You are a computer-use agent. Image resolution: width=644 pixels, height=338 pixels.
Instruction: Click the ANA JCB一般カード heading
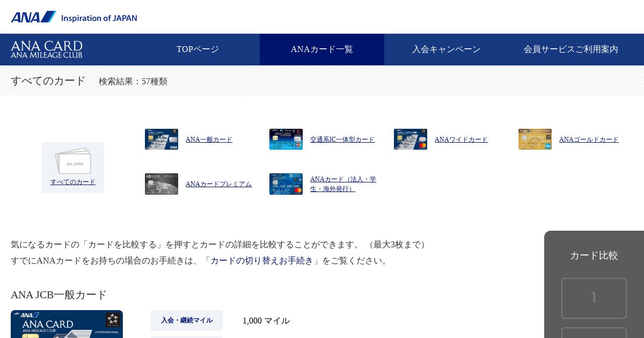[x=59, y=295]
